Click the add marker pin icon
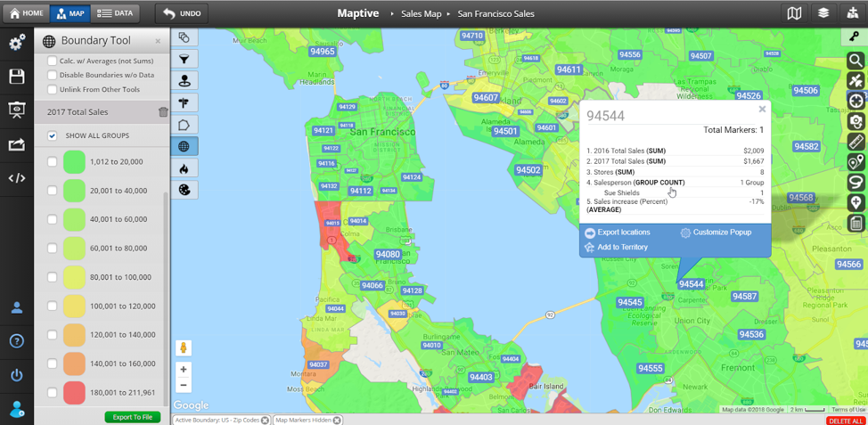 point(856,202)
